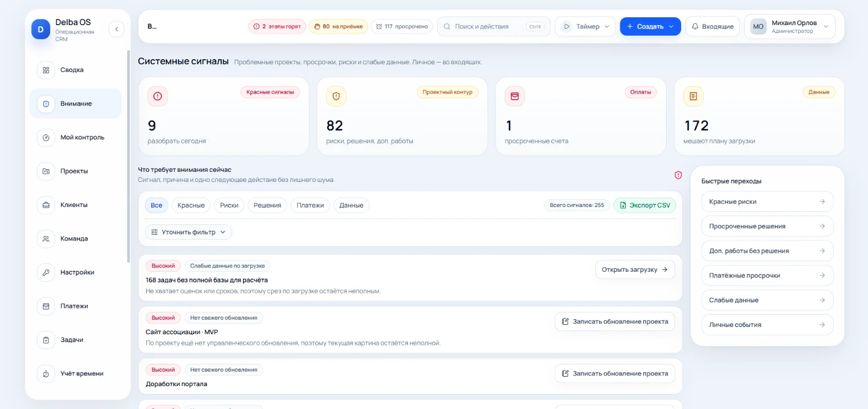Click the Данные card document icon
868x409 pixels.
693,96
